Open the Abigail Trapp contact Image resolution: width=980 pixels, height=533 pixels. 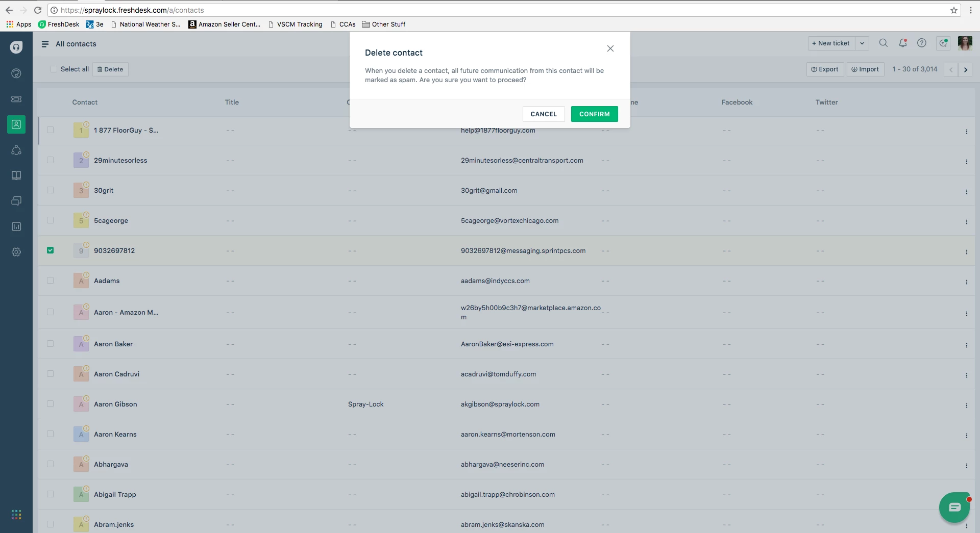click(x=115, y=494)
